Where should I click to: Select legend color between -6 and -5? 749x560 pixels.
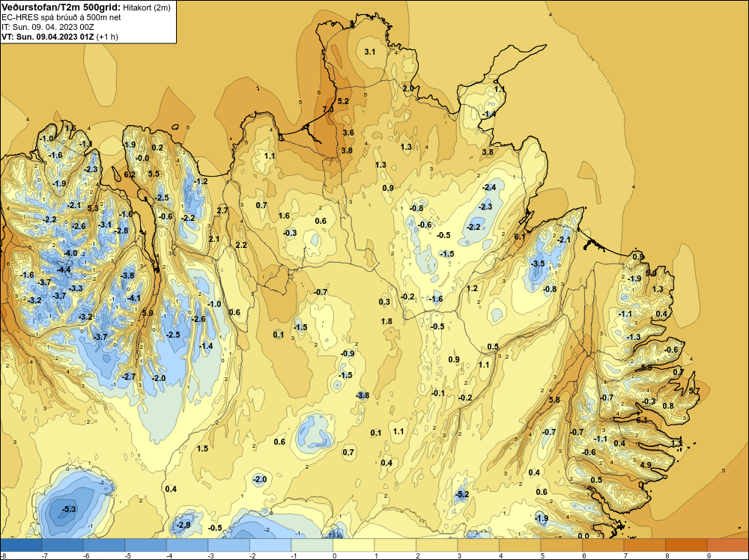pyautogui.click(x=104, y=545)
